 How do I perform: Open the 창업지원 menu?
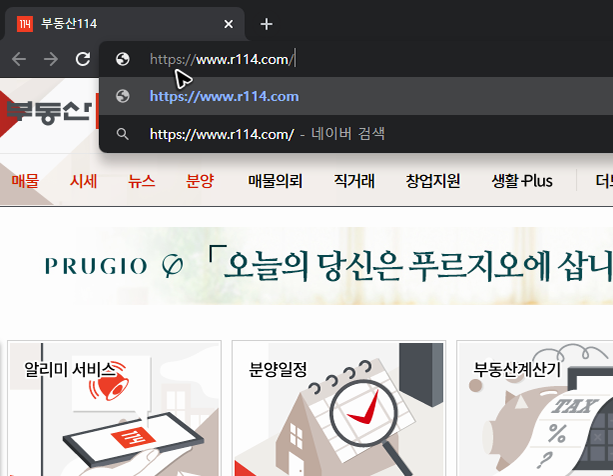pos(433,181)
